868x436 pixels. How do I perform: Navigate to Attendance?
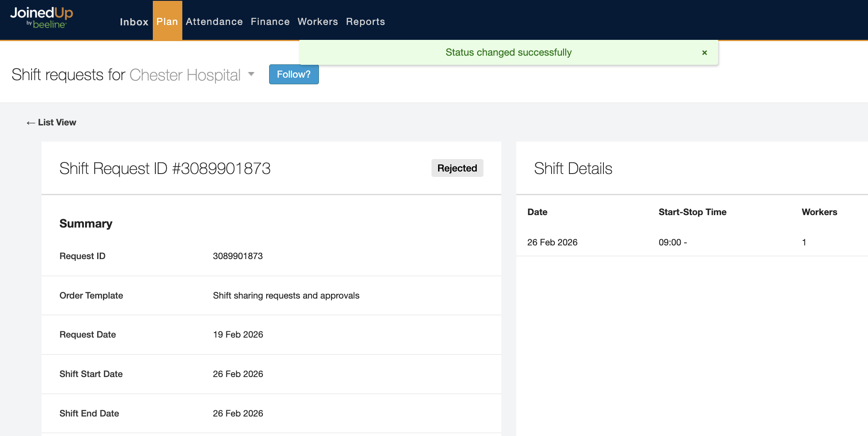coord(214,22)
